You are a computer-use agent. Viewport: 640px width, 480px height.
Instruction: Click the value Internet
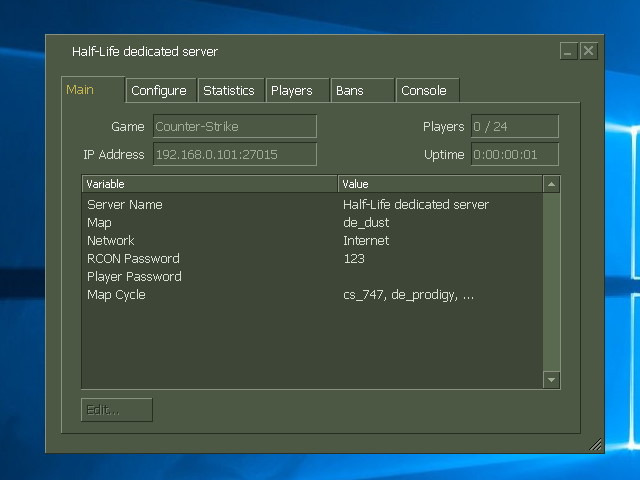coord(366,240)
